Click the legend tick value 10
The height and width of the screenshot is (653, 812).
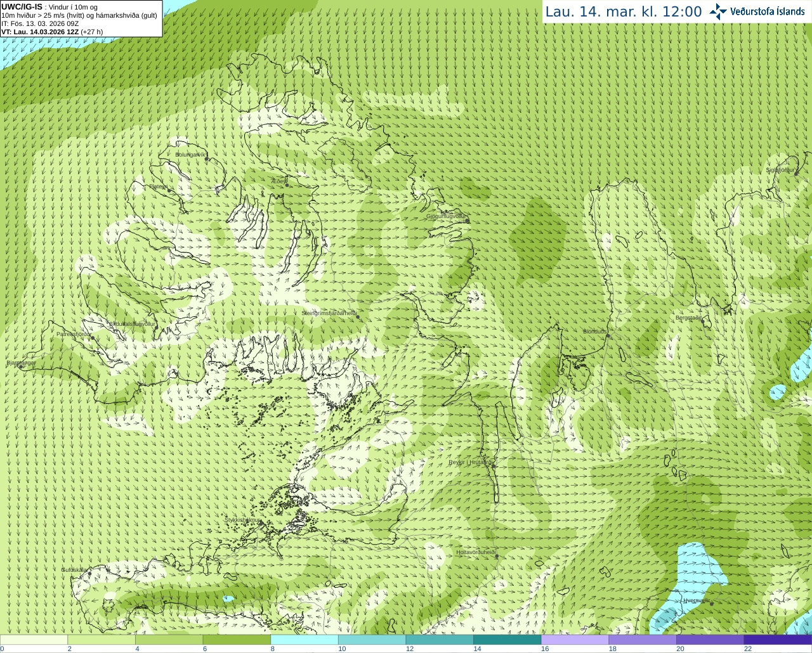pyautogui.click(x=342, y=649)
